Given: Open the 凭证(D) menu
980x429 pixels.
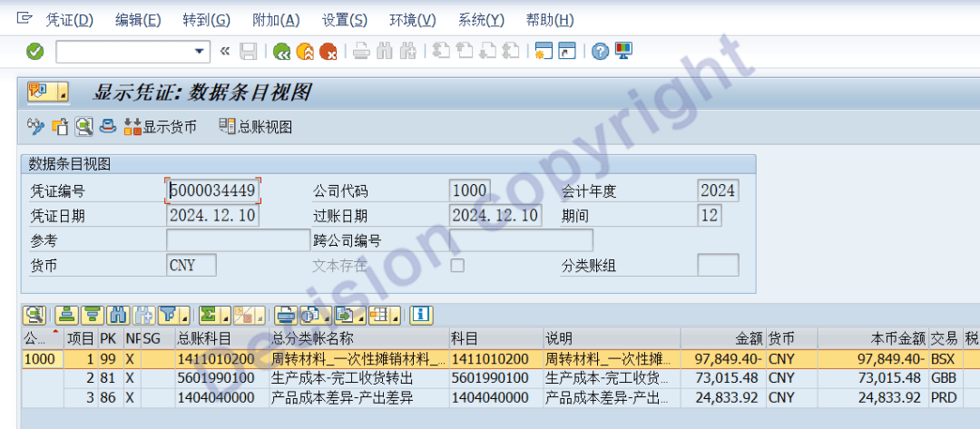Looking at the screenshot, I should 69,20.
